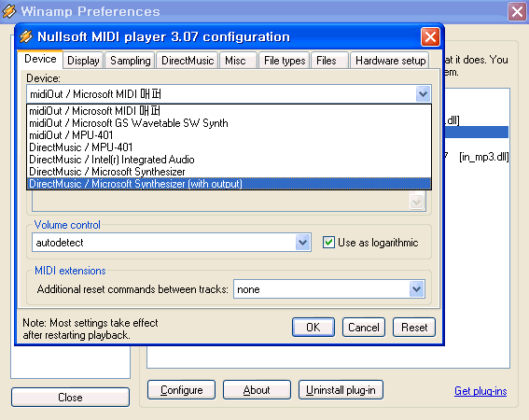Switch to the Sampling tab
The width and height of the screenshot is (529, 420).
131,61
